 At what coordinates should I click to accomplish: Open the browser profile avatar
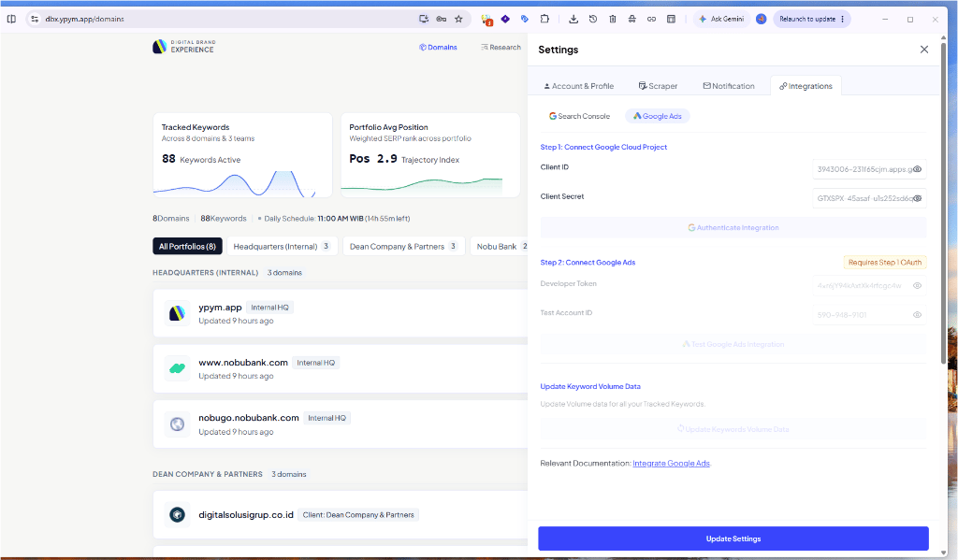pos(761,19)
